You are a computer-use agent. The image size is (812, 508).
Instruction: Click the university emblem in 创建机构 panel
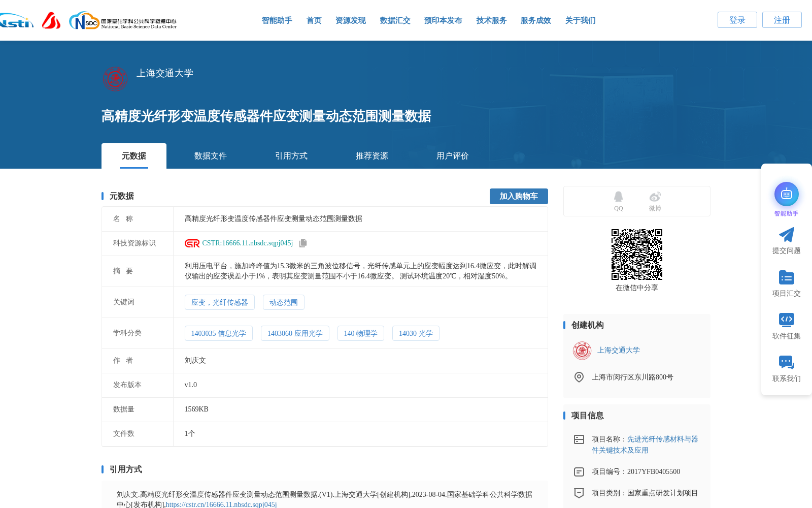(582, 351)
